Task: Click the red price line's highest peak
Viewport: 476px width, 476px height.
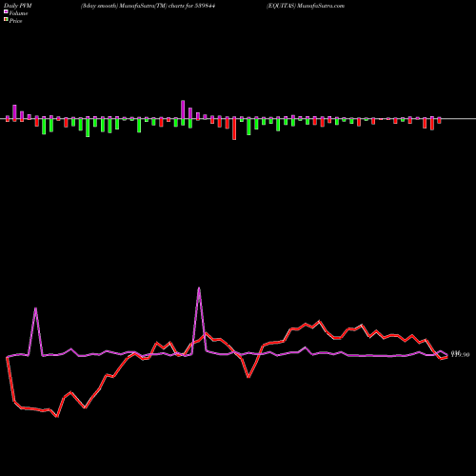Action: coord(319,321)
